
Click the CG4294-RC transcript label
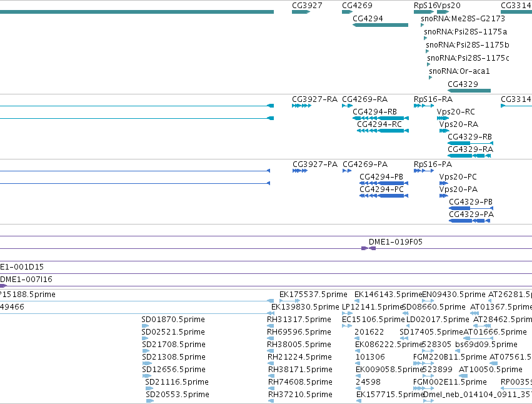point(379,124)
